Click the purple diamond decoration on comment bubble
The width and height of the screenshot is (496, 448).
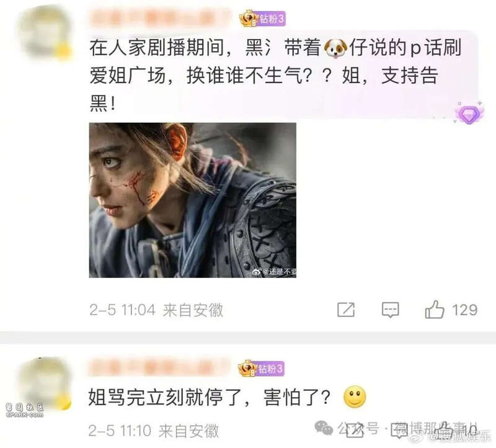(469, 113)
